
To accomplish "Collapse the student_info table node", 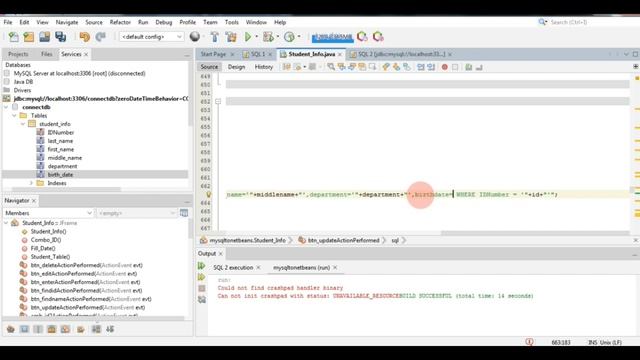I will (x=23, y=124).
